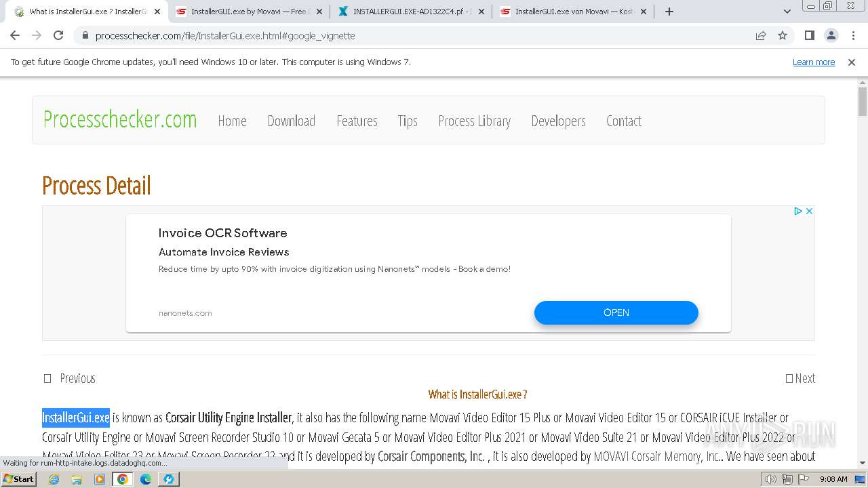Click the 'Automate Invoice Reviews' ad subtitle
The image size is (868, 488).
(224, 252)
